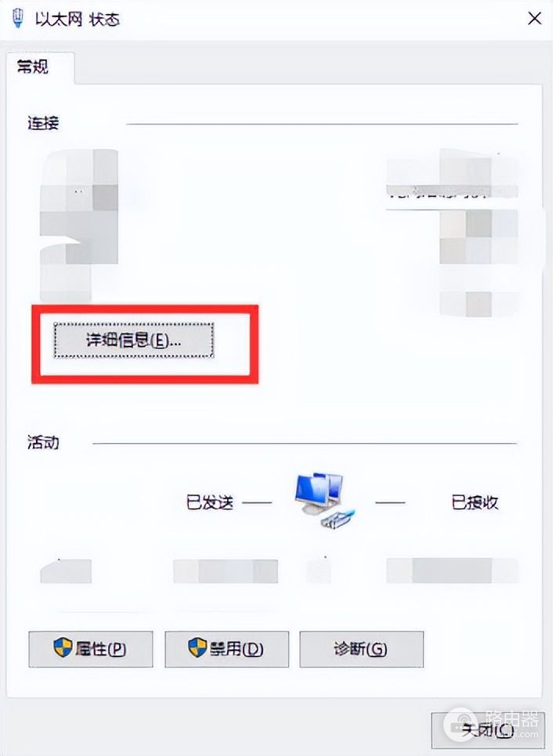Click the 已接收 label

click(475, 502)
